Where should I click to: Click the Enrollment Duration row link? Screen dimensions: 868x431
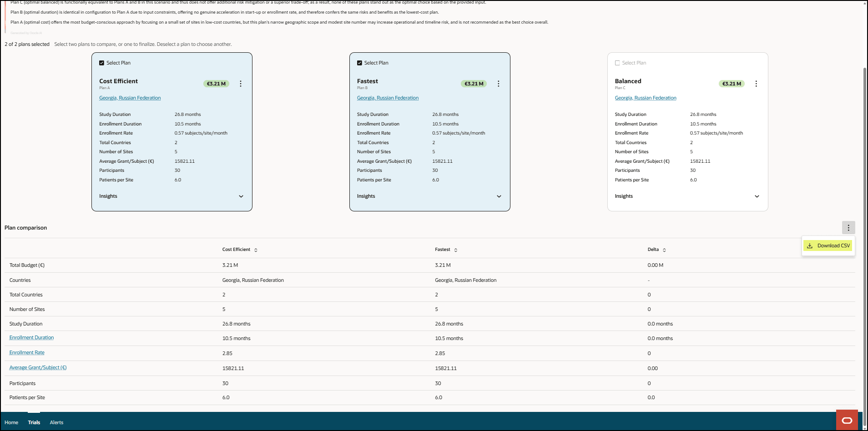click(x=31, y=337)
